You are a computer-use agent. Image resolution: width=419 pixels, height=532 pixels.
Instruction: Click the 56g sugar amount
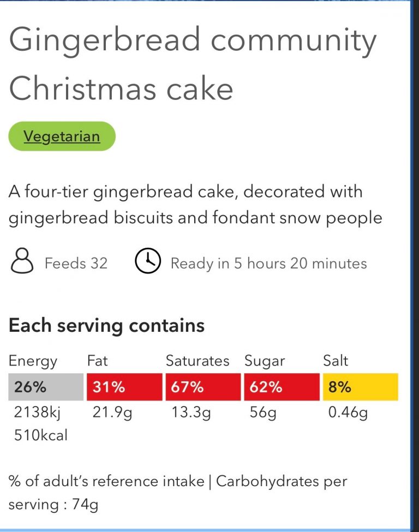(263, 413)
